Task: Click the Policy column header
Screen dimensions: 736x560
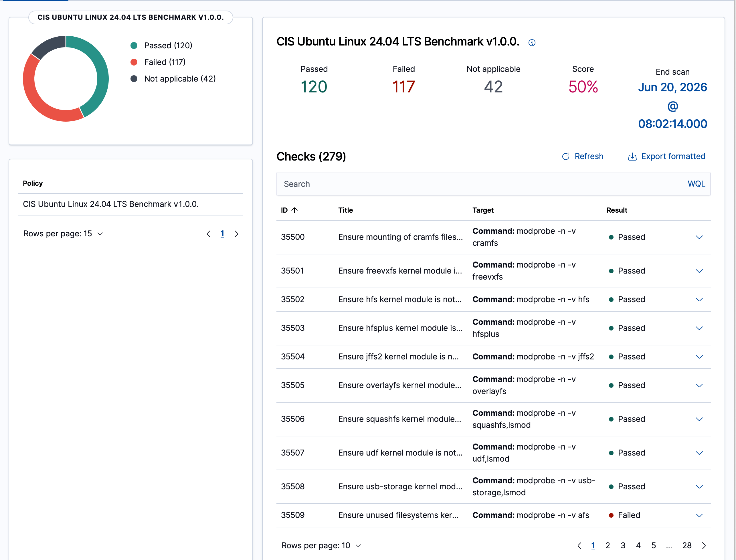Action: (x=33, y=183)
